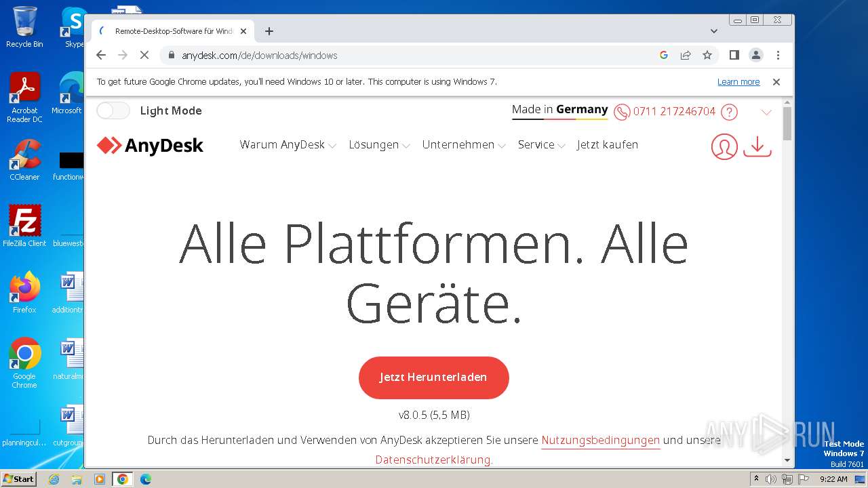Click version text v8.0.5 (5,5 MB)
This screenshot has width=868, height=488.
point(434,415)
